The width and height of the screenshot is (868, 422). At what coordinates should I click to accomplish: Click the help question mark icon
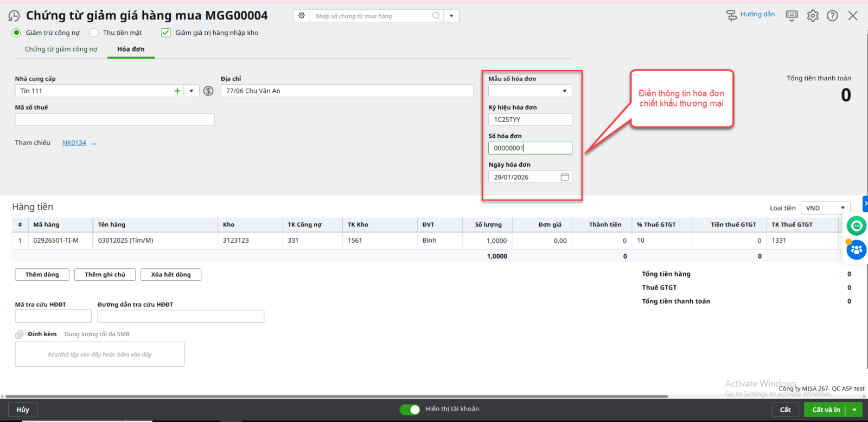[x=832, y=16]
